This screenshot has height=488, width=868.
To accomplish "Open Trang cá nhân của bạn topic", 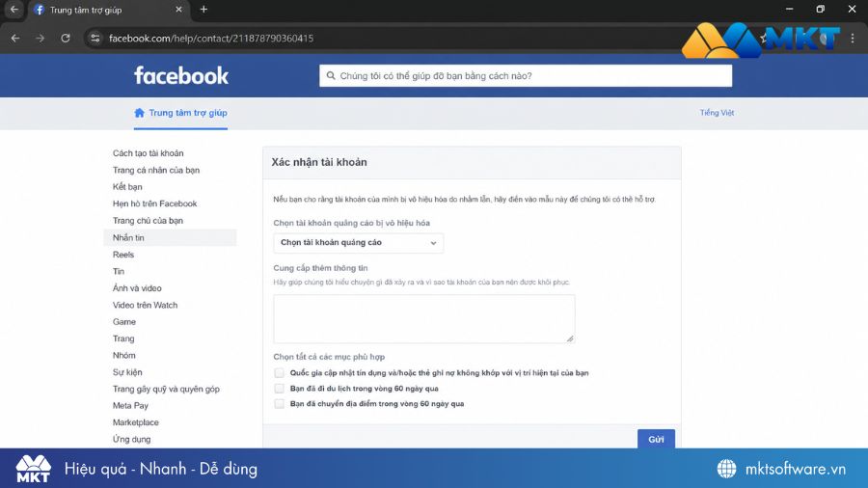I will tap(156, 170).
